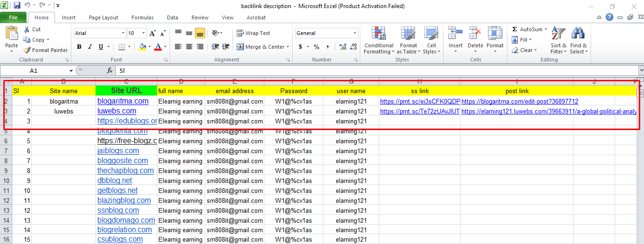Apply yellow Fill Color bucket
Screen dimensions: 644x244
[x=142, y=47]
